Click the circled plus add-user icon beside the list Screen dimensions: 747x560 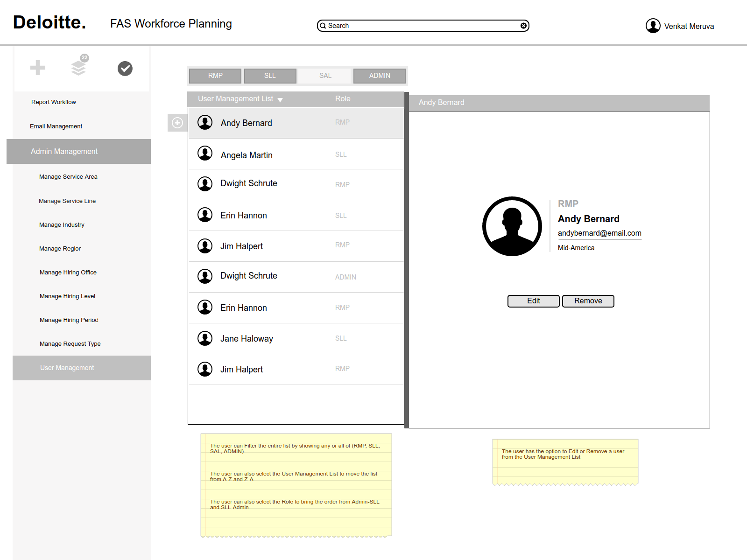pyautogui.click(x=177, y=123)
